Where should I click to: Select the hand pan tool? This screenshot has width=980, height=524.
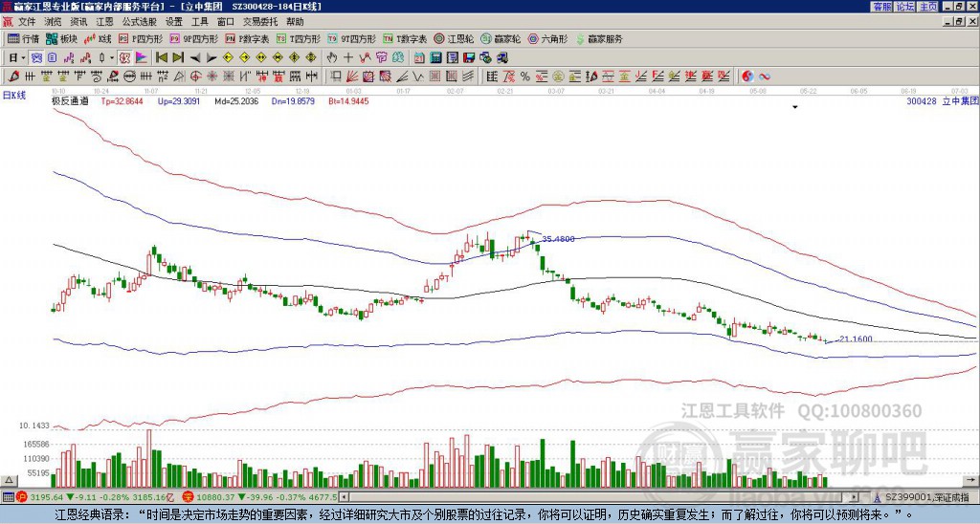332,58
